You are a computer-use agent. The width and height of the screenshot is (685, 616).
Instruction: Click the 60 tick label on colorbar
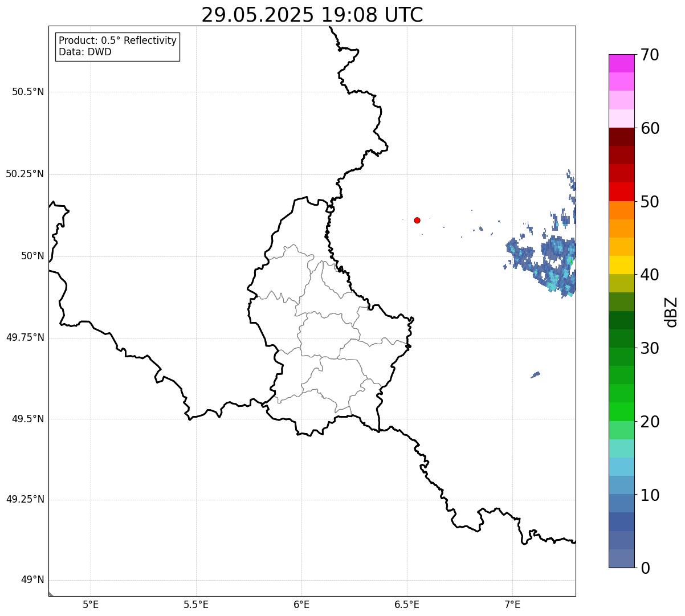pyautogui.click(x=650, y=128)
